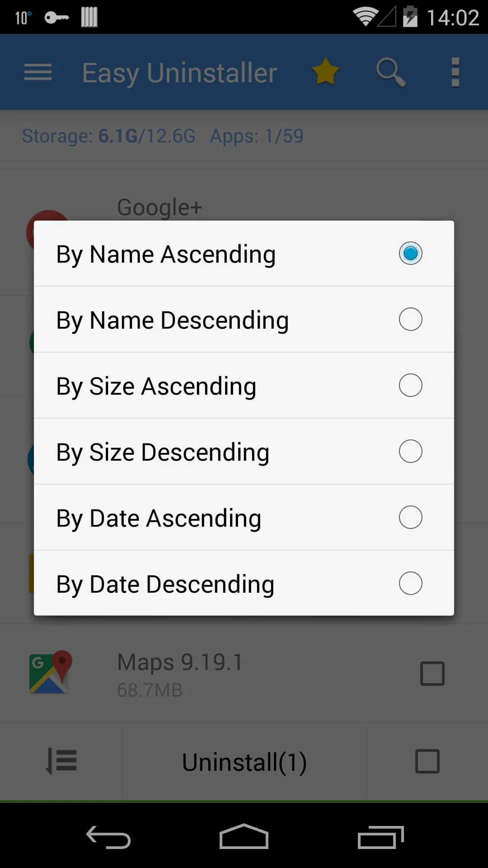Open the overflow menu
Screen dimensions: 488x868
pos(455,72)
